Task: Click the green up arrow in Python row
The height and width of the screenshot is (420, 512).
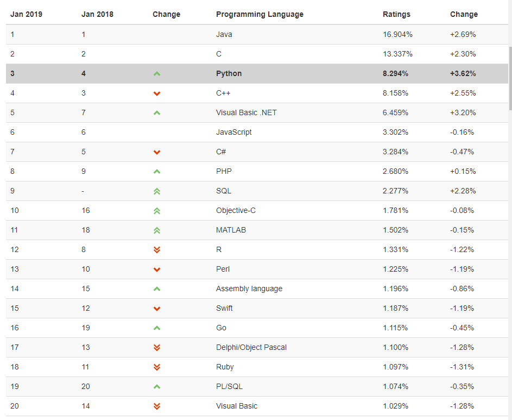Action: (157, 74)
